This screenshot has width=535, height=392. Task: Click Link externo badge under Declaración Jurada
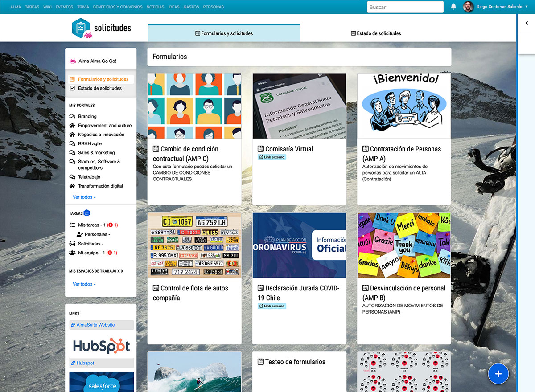272,306
